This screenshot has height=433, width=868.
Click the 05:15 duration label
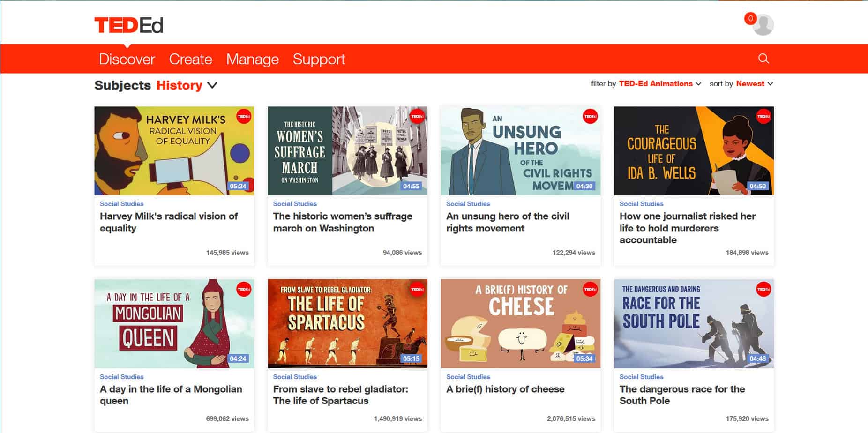pyautogui.click(x=411, y=359)
